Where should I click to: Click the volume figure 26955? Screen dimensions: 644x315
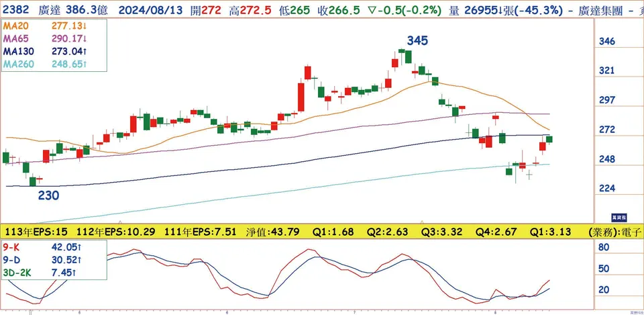pos(480,11)
